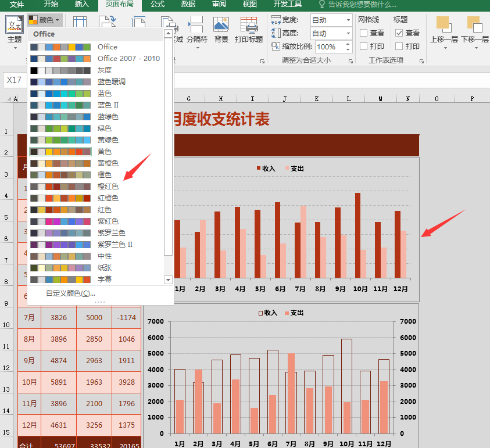This screenshot has height=448, width=490.
Task: Click the 告诉我您想要做什么 search box
Action: pyautogui.click(x=363, y=5)
